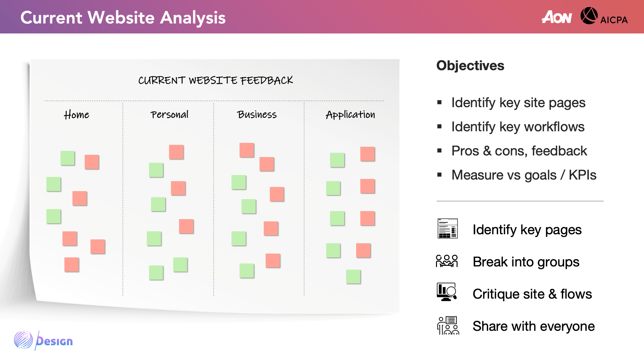This screenshot has height=362, width=644.
Task: Click the people group icon beside Break into groups
Action: pyautogui.click(x=447, y=261)
